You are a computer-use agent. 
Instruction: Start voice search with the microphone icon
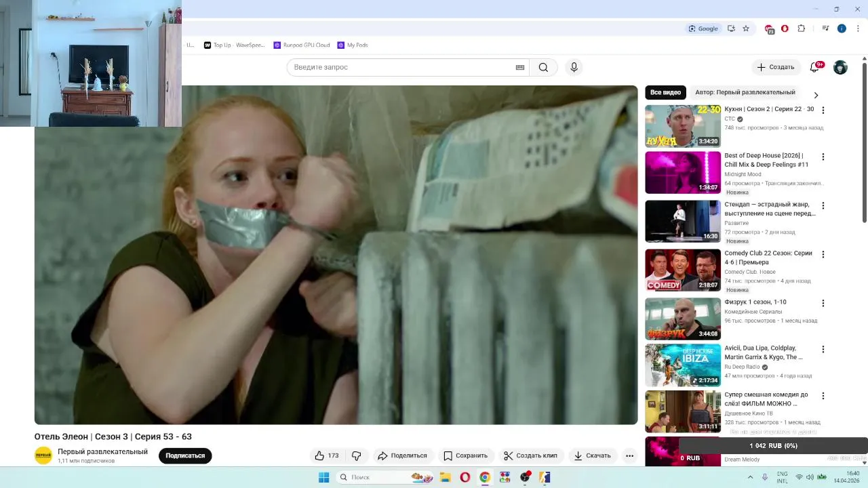click(x=574, y=67)
